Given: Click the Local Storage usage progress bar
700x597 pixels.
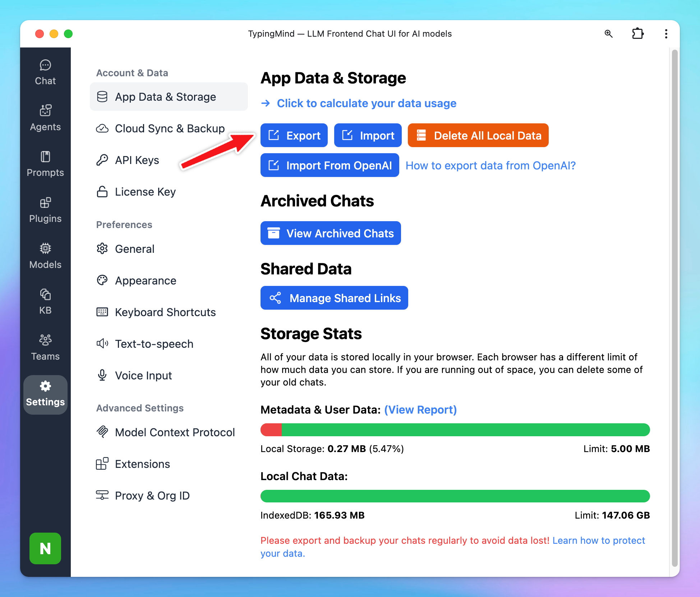Looking at the screenshot, I should [455, 430].
